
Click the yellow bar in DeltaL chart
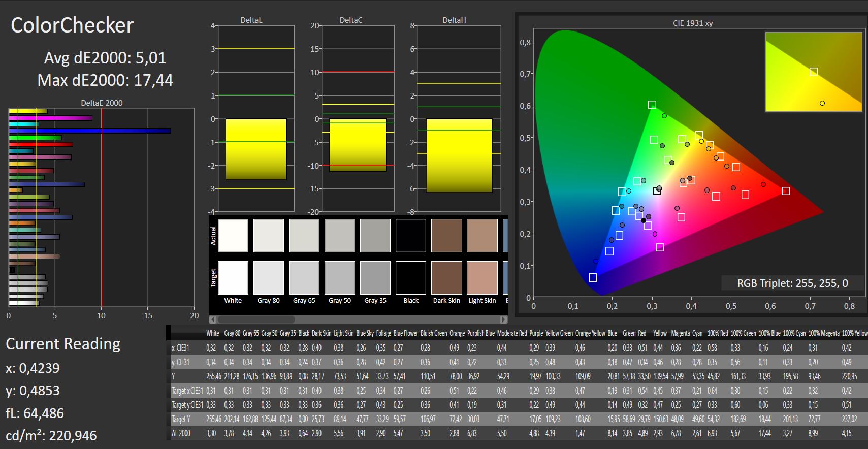pos(256,149)
